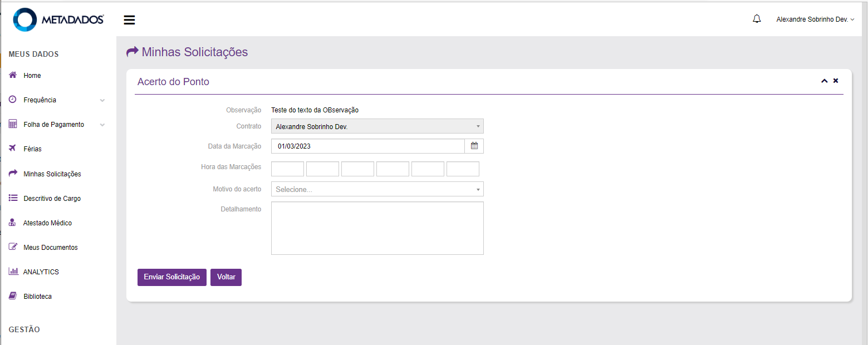868x345 pixels.
Task: Click the Descritivo de Cargo list icon
Action: coord(13,198)
